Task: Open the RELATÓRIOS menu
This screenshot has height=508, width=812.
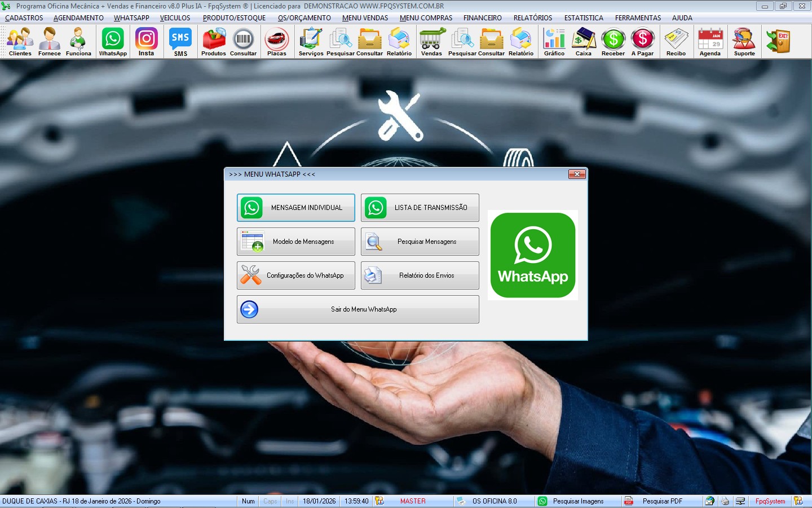Action: click(x=532, y=18)
